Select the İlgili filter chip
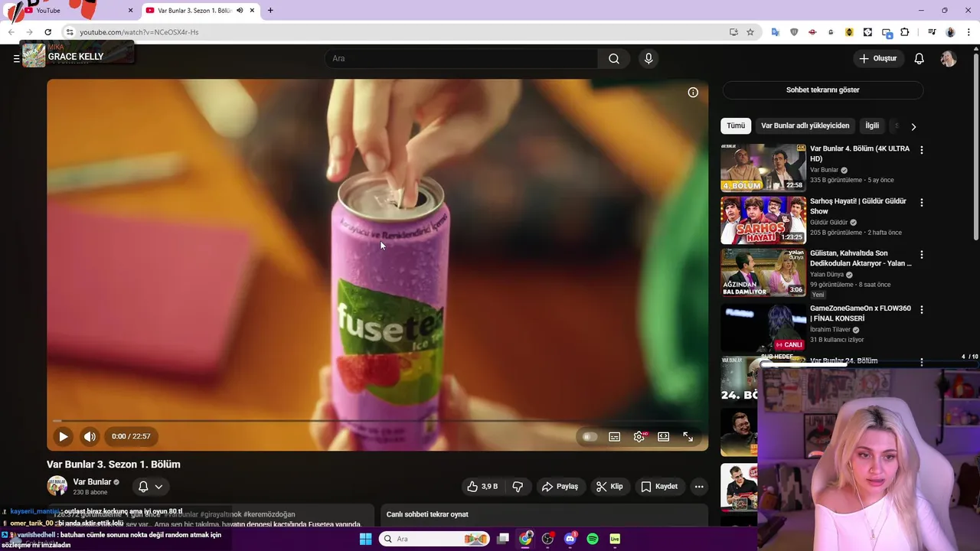 point(872,126)
